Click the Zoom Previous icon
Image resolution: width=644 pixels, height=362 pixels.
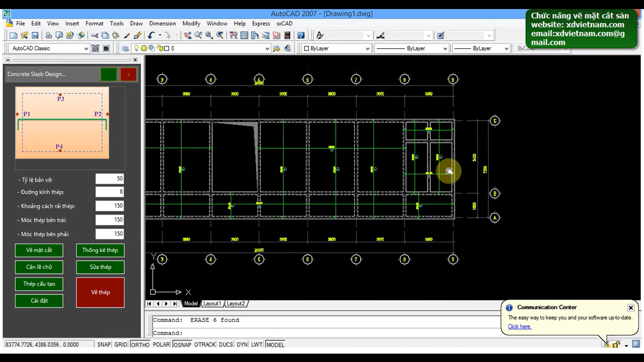[220, 35]
